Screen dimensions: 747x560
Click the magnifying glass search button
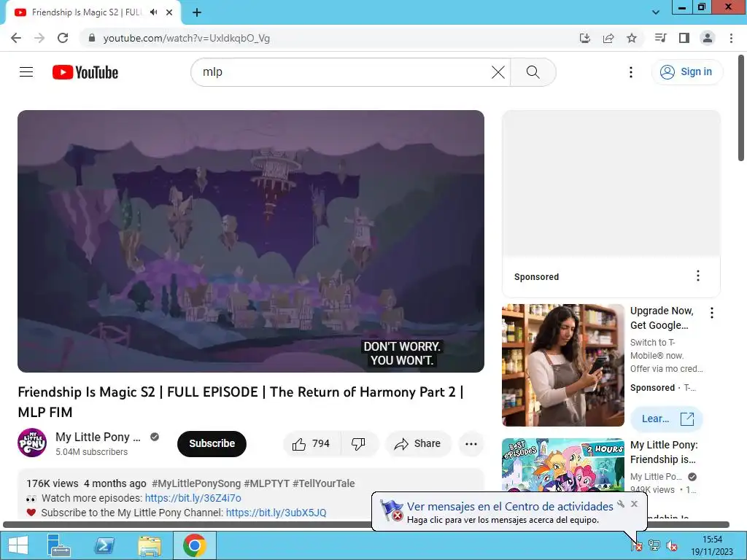[x=533, y=72]
